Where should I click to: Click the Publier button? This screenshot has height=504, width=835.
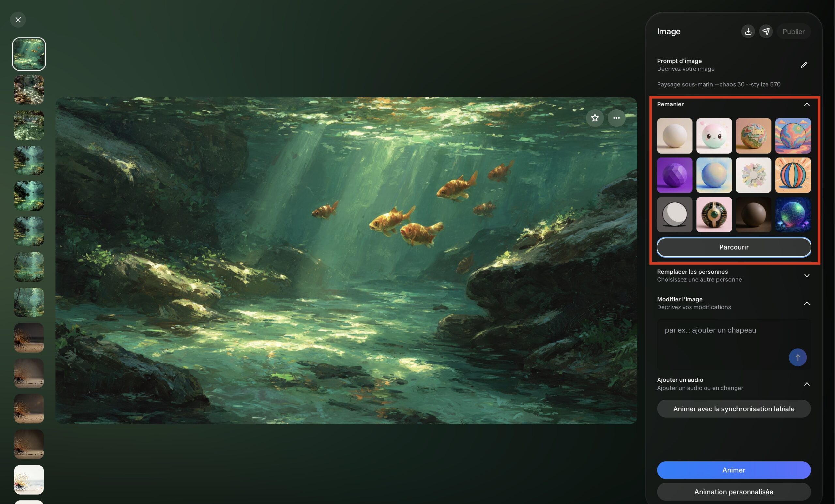[793, 32]
